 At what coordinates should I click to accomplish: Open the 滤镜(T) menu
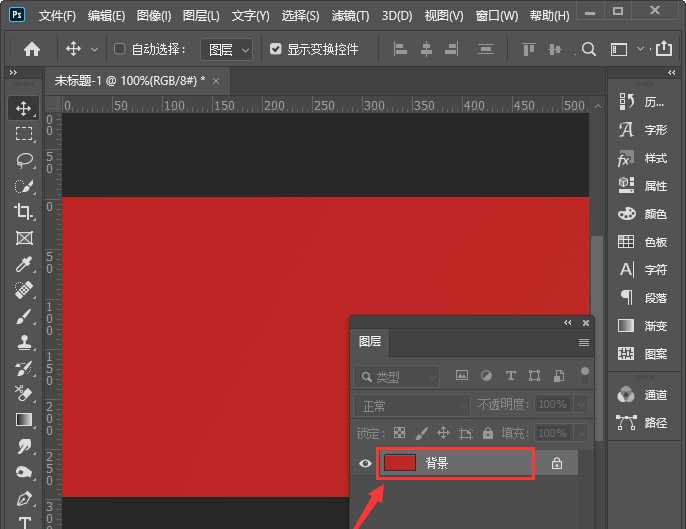[x=349, y=16]
